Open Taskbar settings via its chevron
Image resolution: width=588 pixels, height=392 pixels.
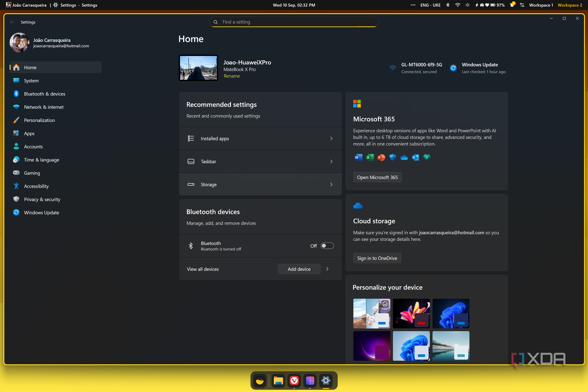[x=331, y=161]
